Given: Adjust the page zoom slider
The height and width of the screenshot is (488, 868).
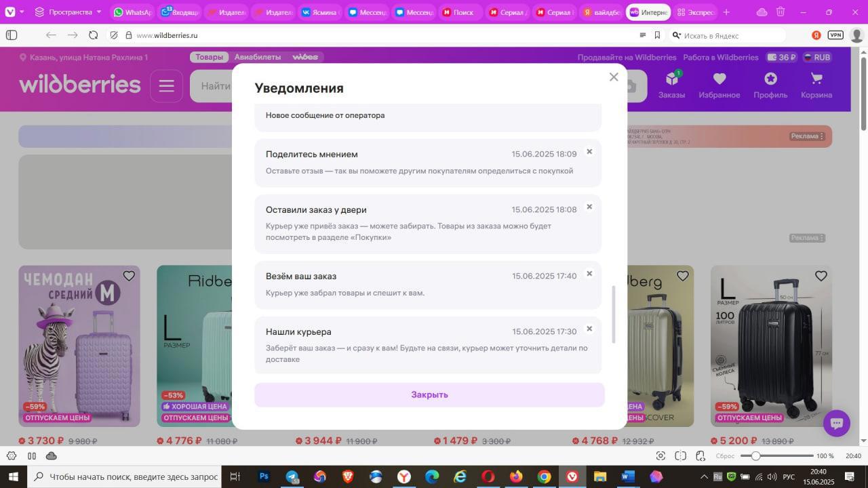Looking at the screenshot, I should click(776, 456).
